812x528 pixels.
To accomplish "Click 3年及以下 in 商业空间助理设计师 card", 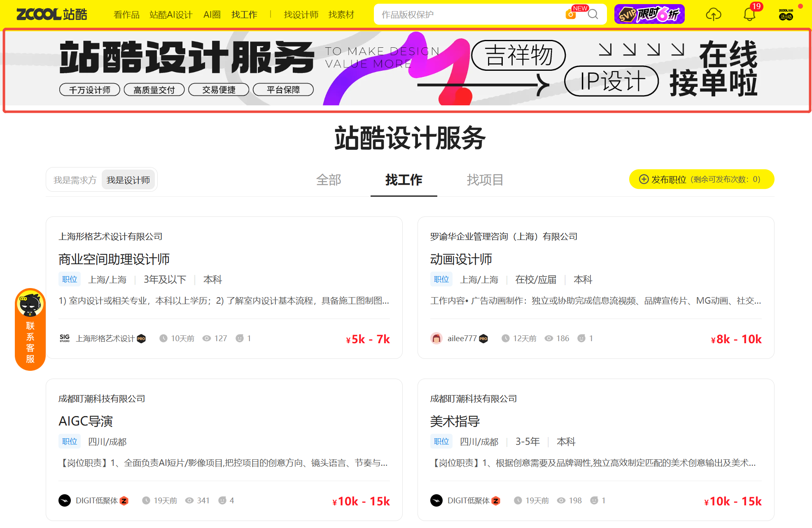I will (165, 280).
